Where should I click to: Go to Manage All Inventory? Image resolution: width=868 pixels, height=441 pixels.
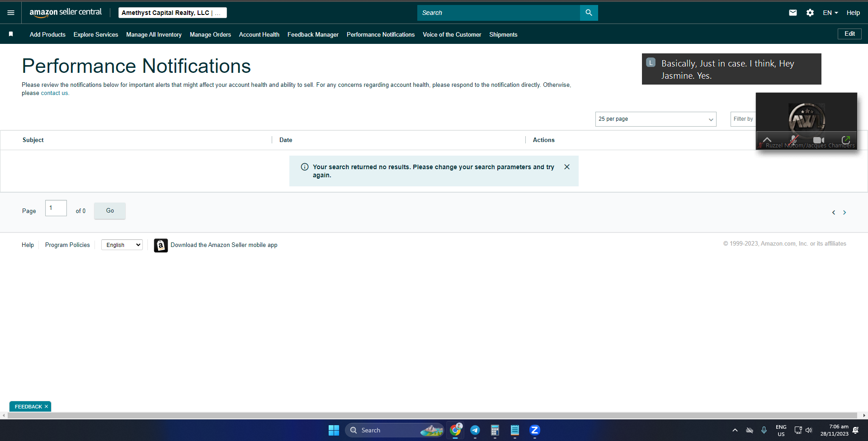tap(154, 34)
